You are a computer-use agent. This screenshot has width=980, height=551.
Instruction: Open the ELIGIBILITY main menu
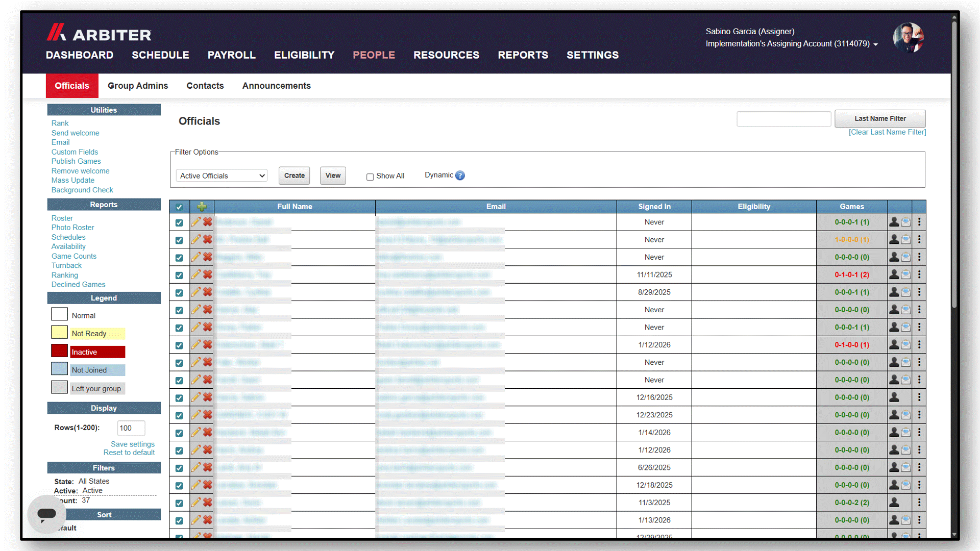click(304, 55)
